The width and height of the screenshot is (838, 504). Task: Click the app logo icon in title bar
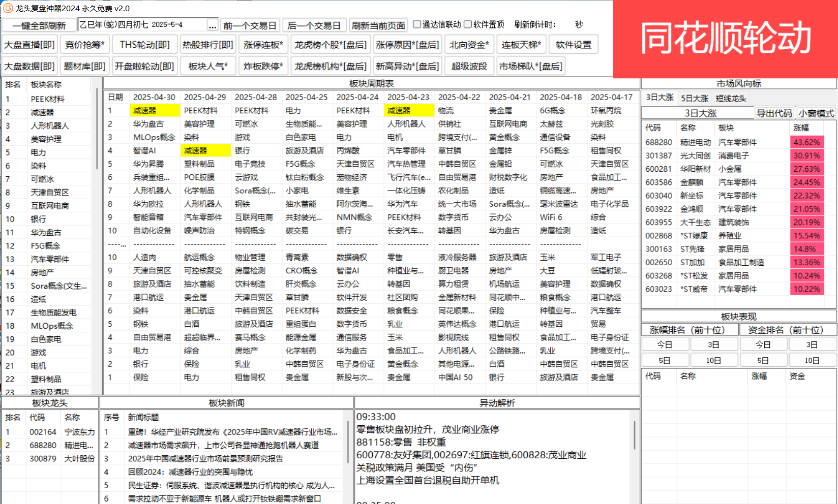[8, 8]
